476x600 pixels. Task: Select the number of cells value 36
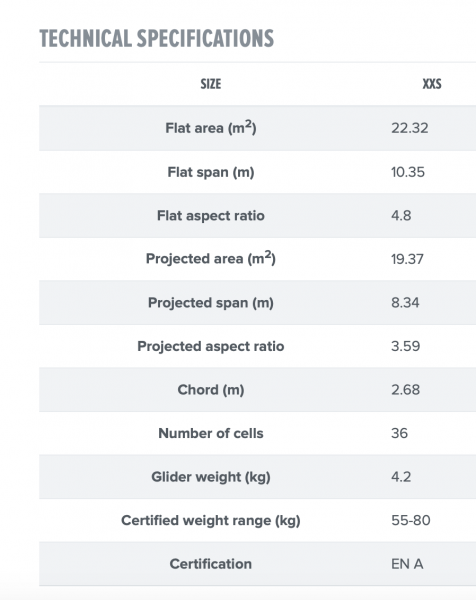tap(399, 433)
